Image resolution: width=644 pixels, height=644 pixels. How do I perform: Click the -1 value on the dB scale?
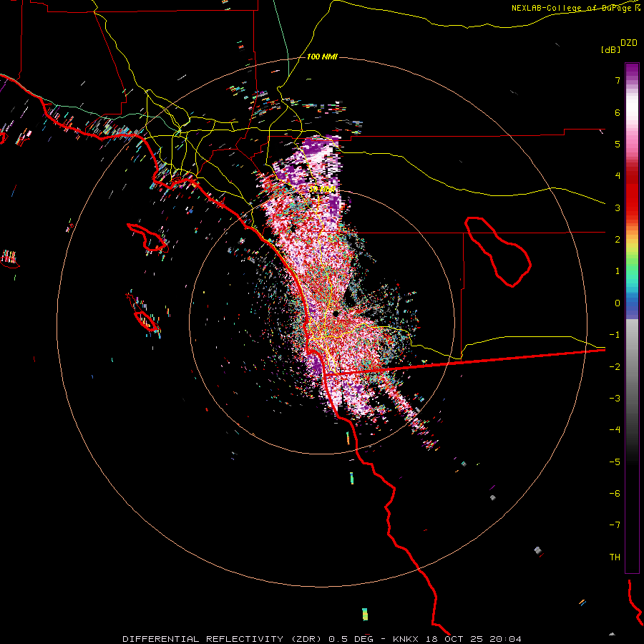pyautogui.click(x=615, y=335)
